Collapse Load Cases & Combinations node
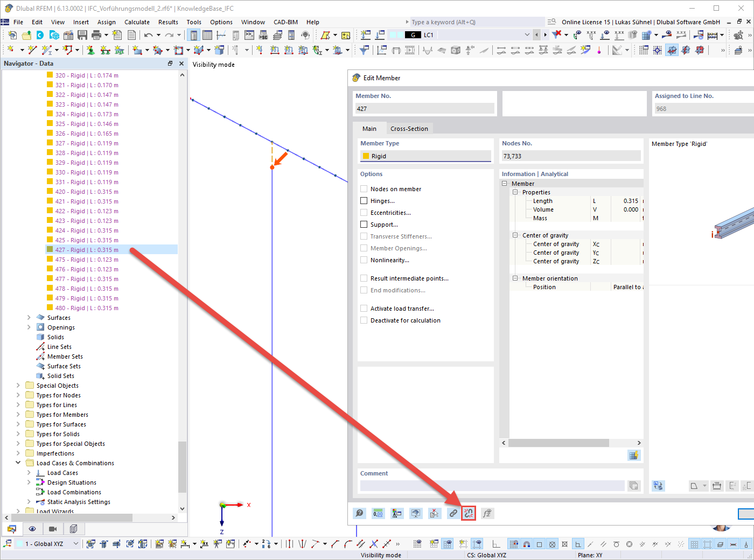 (x=18, y=463)
